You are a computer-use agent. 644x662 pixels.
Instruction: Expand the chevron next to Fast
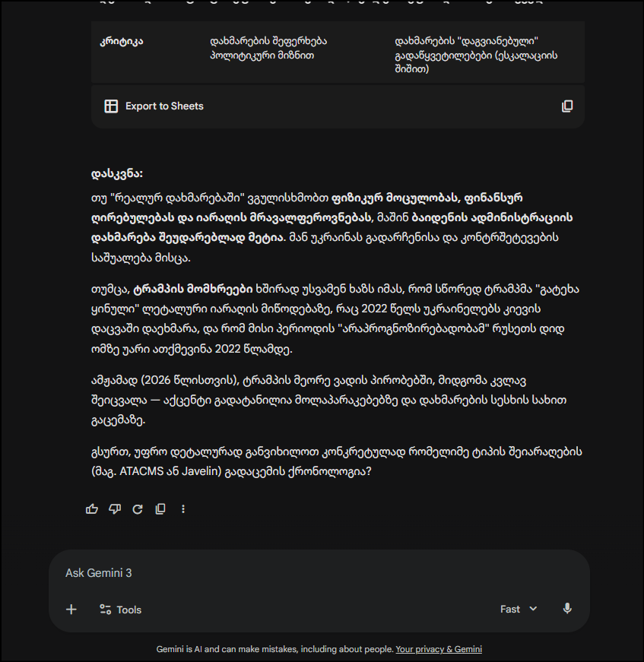pos(532,608)
